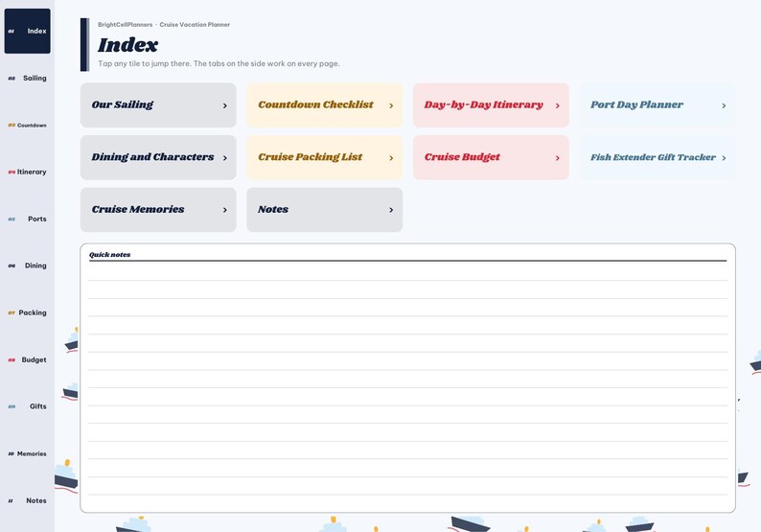Select the Ports side tab
This screenshot has height=532, width=761.
point(27,219)
